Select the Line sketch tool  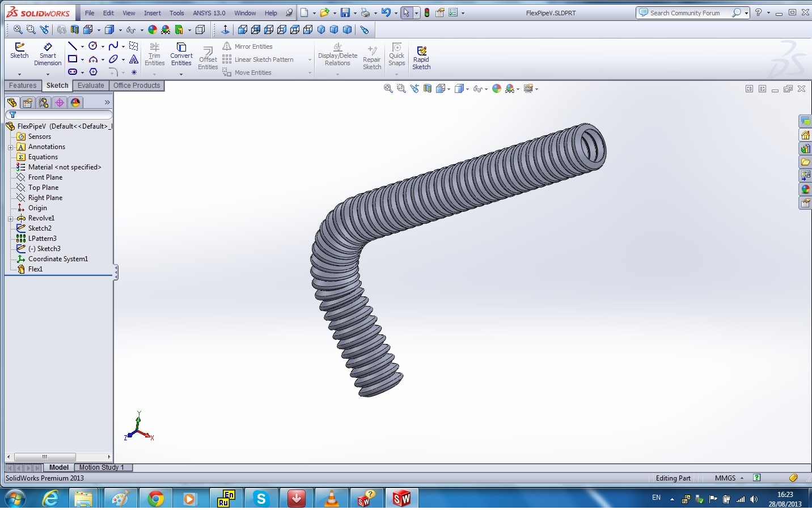tap(73, 46)
